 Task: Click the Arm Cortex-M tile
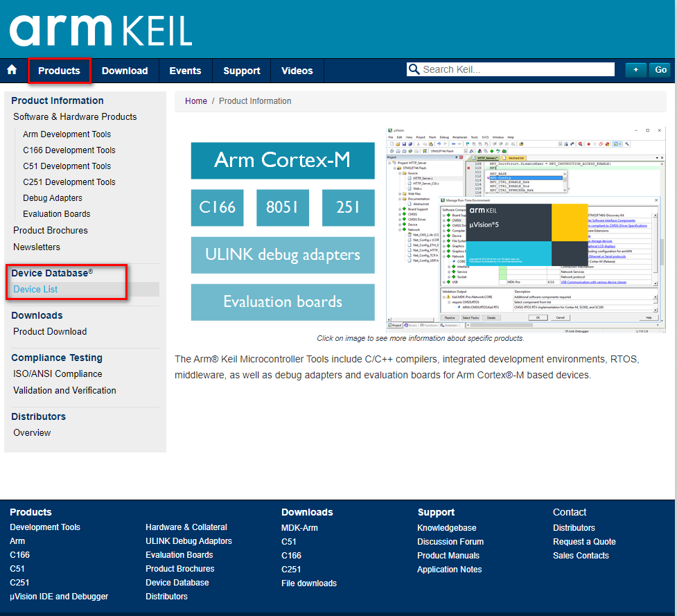pos(283,161)
